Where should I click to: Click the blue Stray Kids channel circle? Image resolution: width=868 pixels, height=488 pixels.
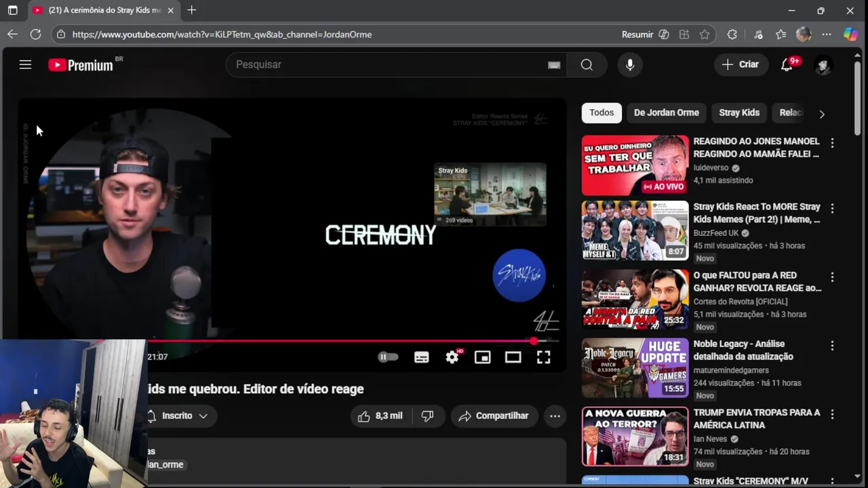[x=519, y=275]
